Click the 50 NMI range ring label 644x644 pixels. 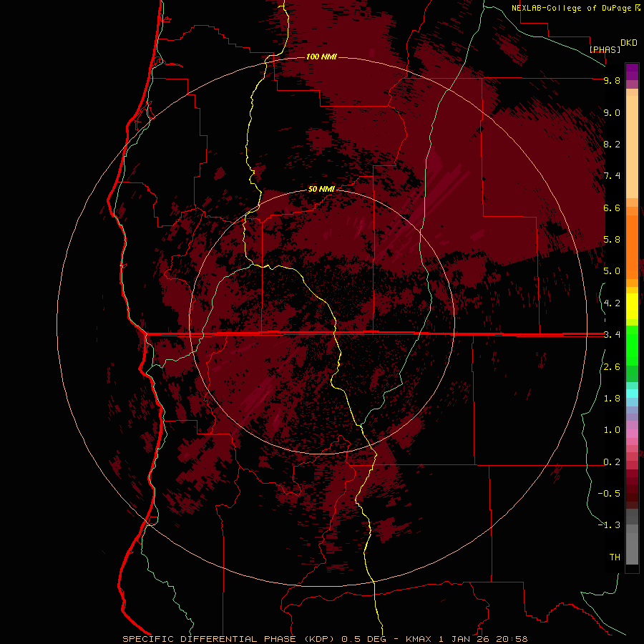click(321, 189)
